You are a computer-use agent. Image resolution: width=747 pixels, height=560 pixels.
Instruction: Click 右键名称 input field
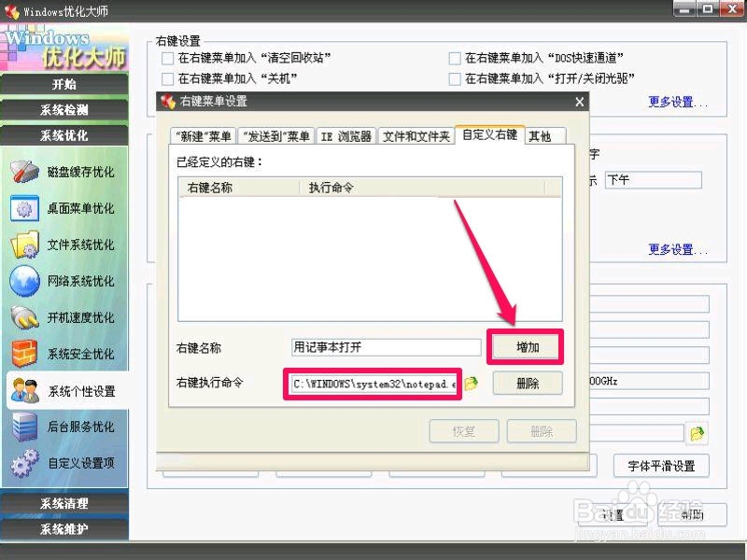coord(386,347)
